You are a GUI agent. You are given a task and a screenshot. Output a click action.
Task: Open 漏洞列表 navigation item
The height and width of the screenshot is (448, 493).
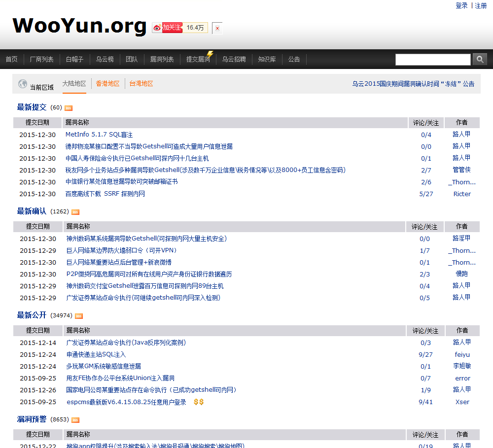point(162,59)
